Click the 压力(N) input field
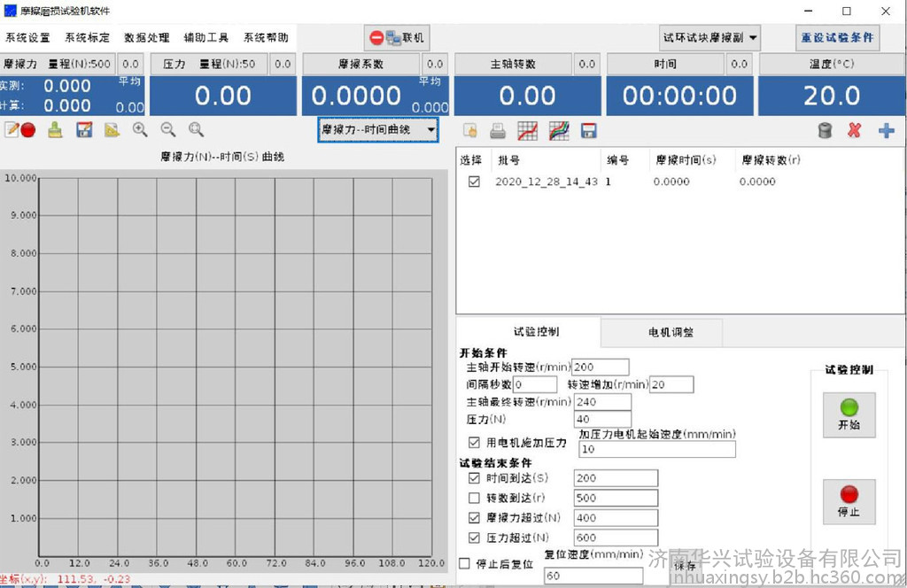Image resolution: width=907 pixels, height=588 pixels. coord(602,420)
